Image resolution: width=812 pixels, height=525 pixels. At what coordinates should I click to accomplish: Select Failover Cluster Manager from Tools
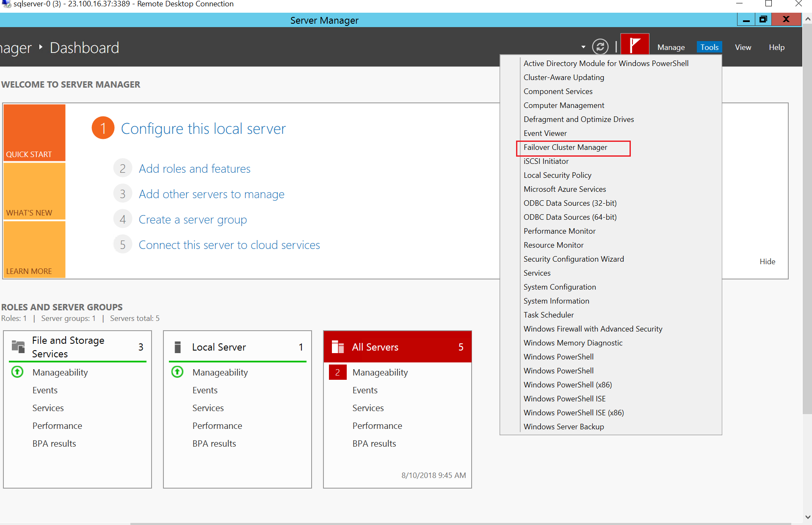565,147
